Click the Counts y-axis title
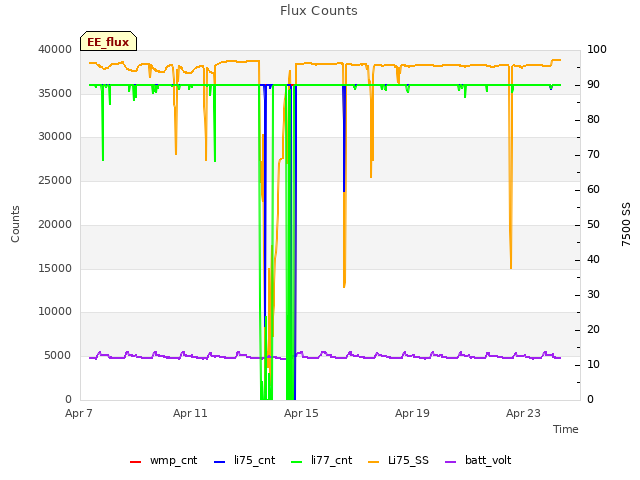Image resolution: width=640 pixels, height=480 pixels. coord(15,224)
